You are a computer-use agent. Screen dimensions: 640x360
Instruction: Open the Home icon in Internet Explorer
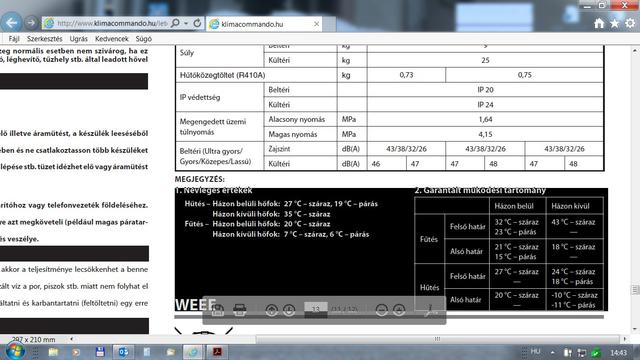[x=599, y=24]
